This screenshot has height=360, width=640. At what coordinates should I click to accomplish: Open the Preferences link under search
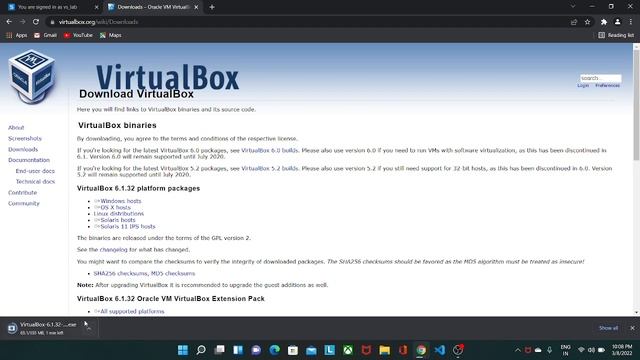coord(607,86)
